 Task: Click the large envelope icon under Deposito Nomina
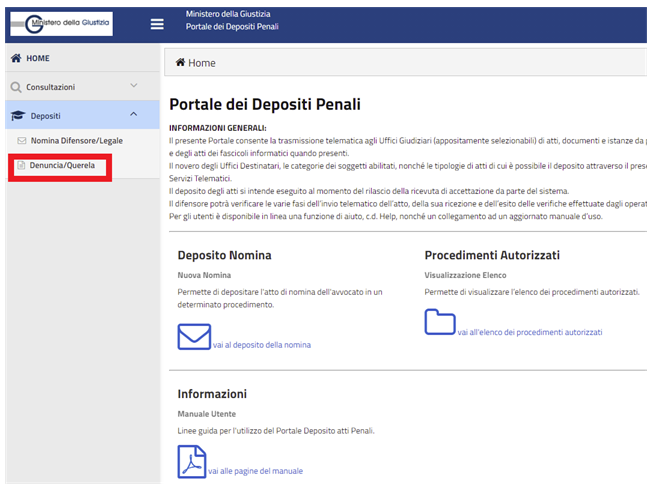[194, 337]
